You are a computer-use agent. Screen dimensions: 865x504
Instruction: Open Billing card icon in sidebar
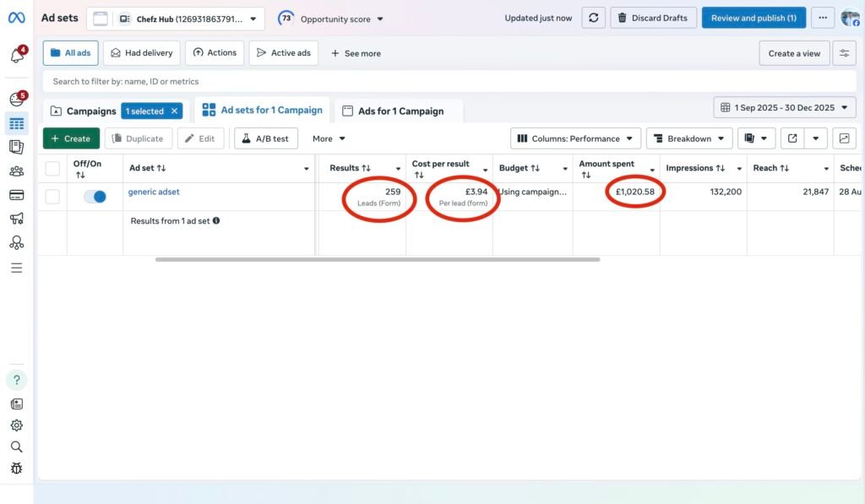16,195
